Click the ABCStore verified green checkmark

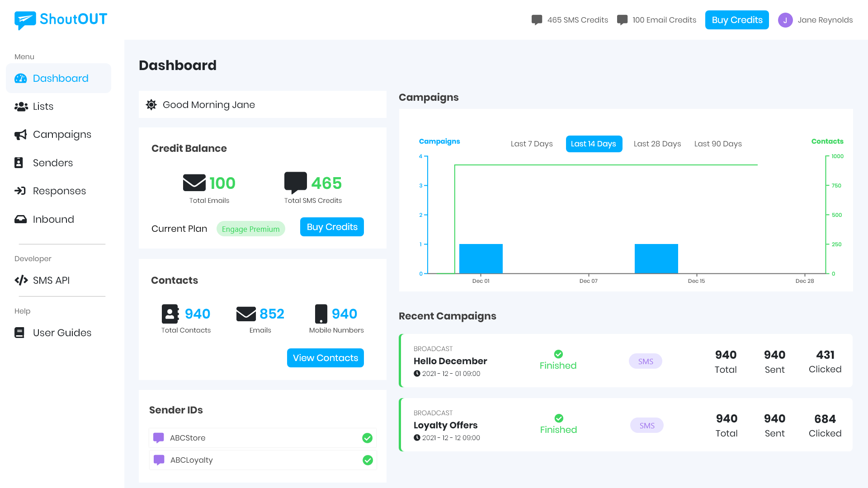(x=367, y=438)
